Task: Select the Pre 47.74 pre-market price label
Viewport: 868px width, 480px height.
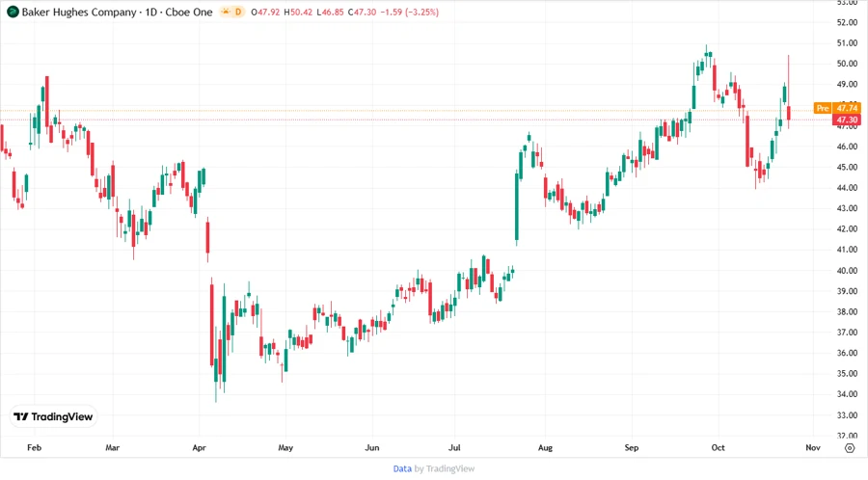Action: click(837, 108)
